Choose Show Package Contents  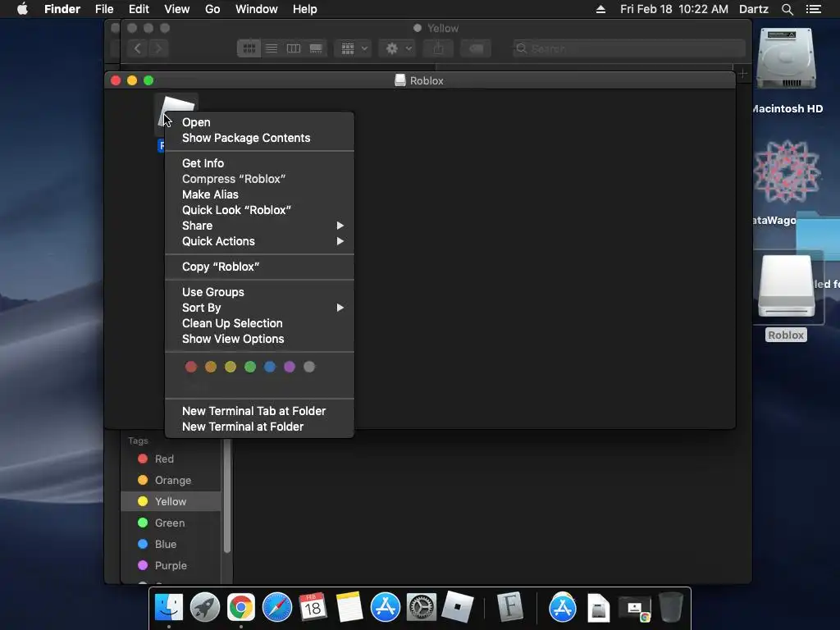pyautogui.click(x=260, y=138)
